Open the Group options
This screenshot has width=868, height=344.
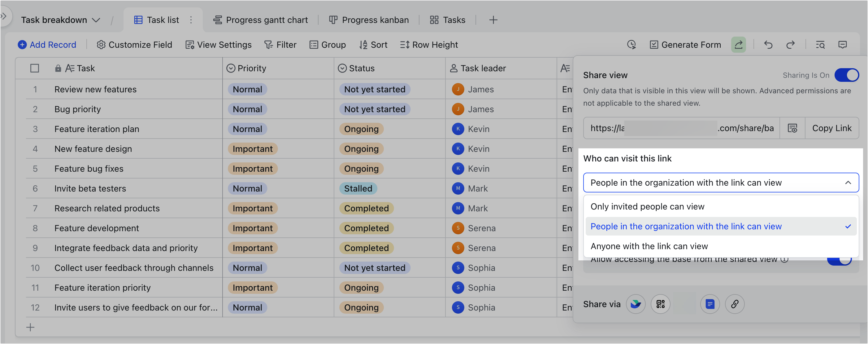point(328,45)
